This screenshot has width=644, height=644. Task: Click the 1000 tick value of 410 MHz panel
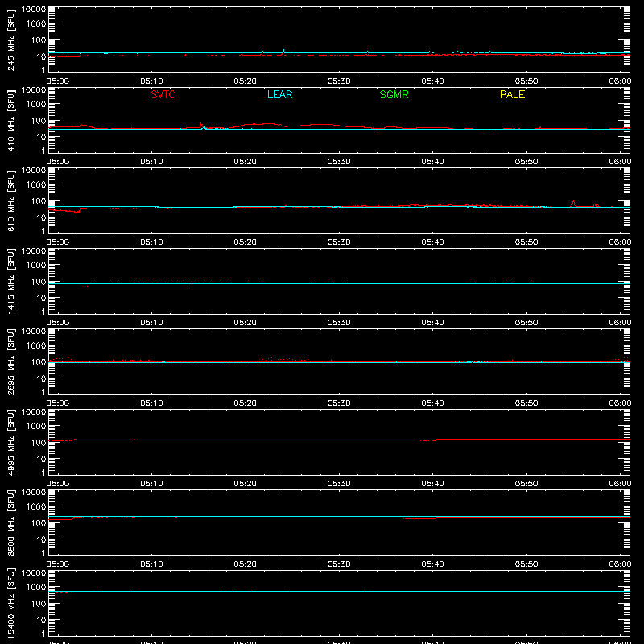click(x=36, y=105)
